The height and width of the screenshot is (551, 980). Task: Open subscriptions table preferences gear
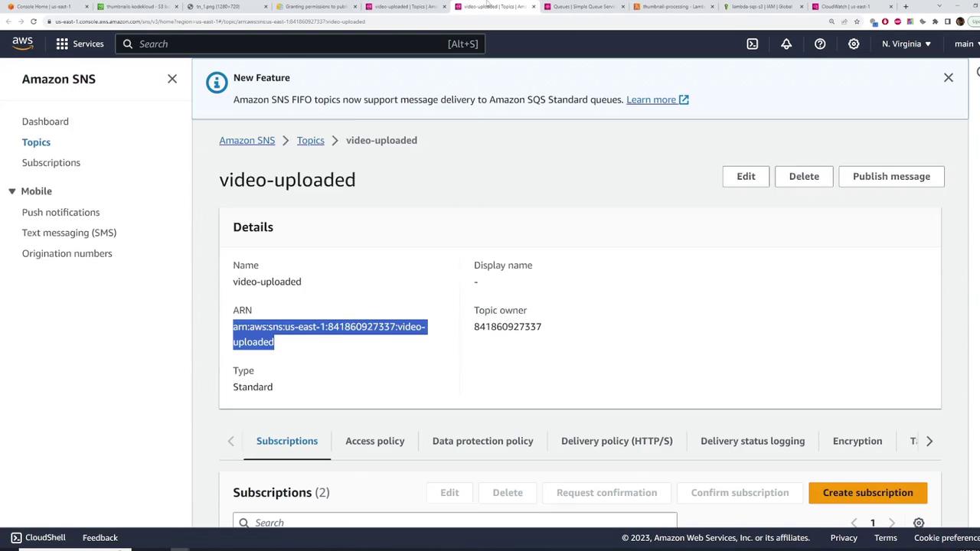919,523
